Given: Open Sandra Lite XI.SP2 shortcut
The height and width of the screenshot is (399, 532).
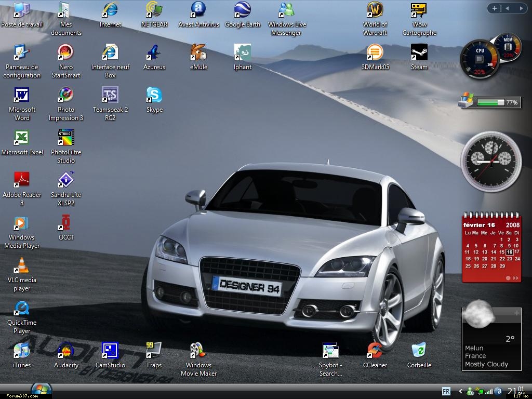Looking at the screenshot, I should tap(66, 180).
